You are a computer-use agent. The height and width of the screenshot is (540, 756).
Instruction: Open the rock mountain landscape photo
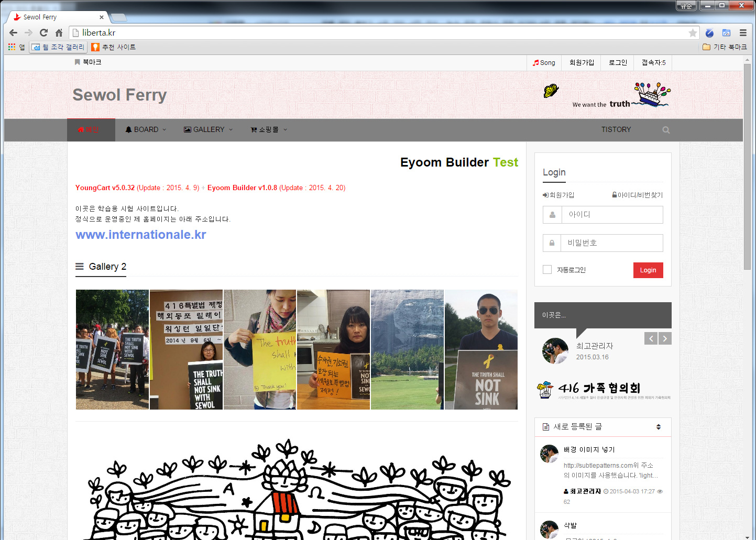click(407, 349)
